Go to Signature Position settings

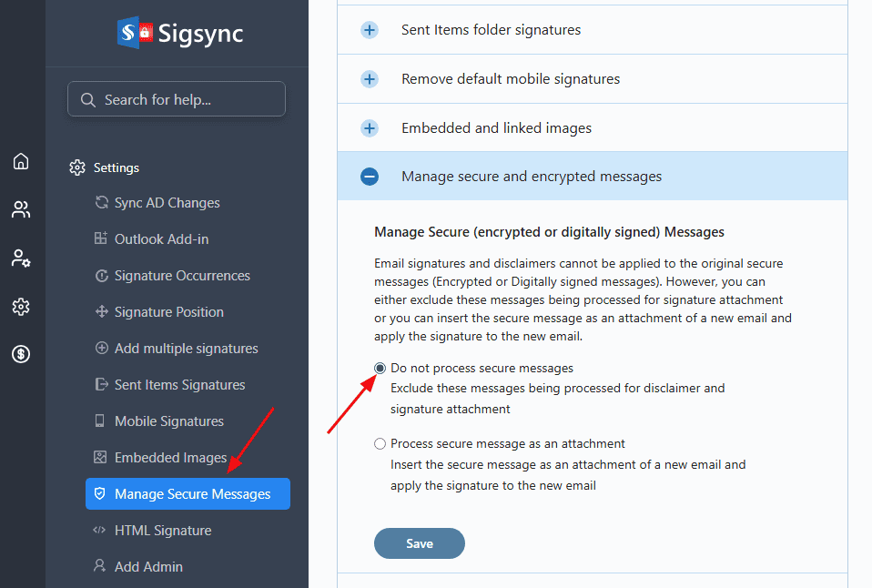pyautogui.click(x=168, y=312)
